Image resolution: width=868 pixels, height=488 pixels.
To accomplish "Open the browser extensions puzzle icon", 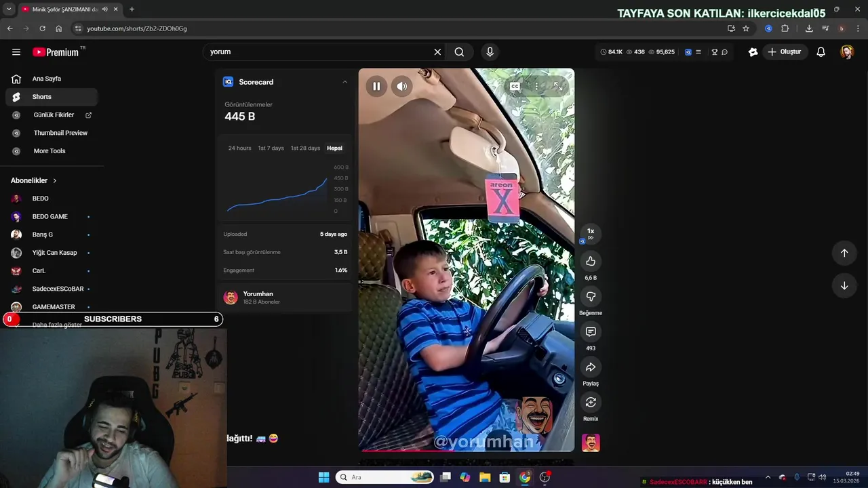I will (785, 28).
